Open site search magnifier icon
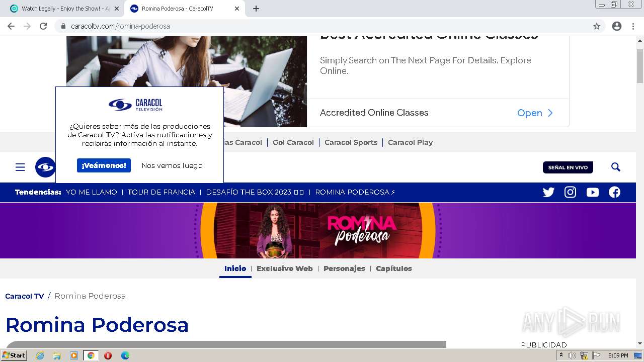Viewport: 644px width, 362px height. 616,167
